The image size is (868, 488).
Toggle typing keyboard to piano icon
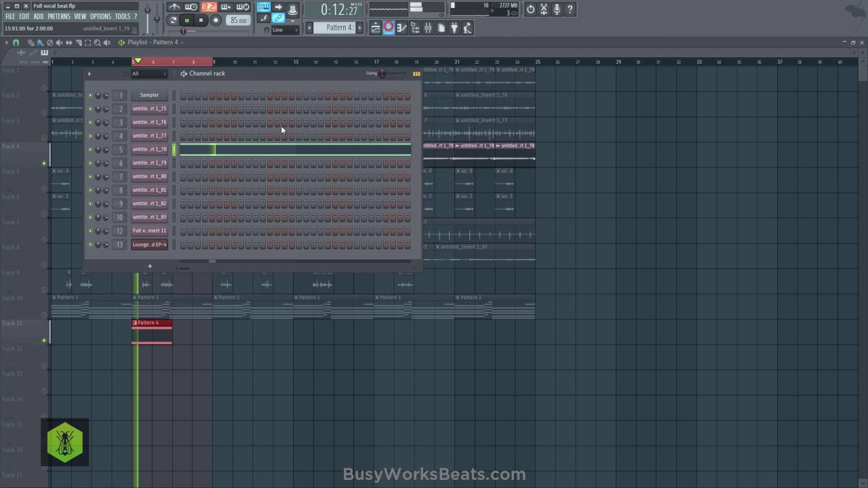[263, 7]
